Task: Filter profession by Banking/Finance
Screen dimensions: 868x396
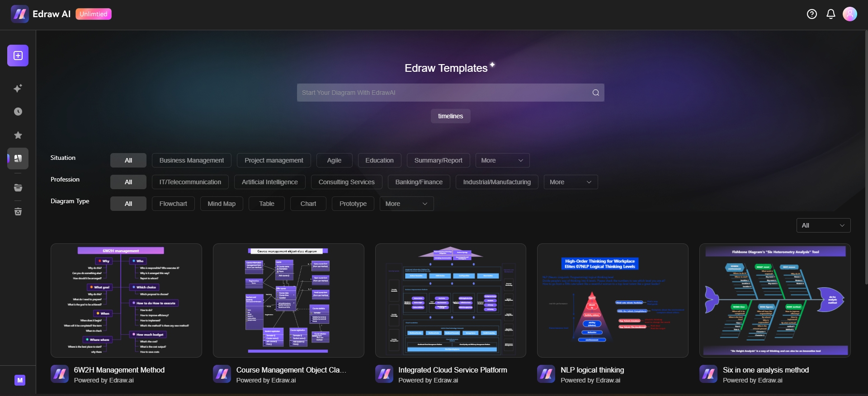Action: [419, 182]
